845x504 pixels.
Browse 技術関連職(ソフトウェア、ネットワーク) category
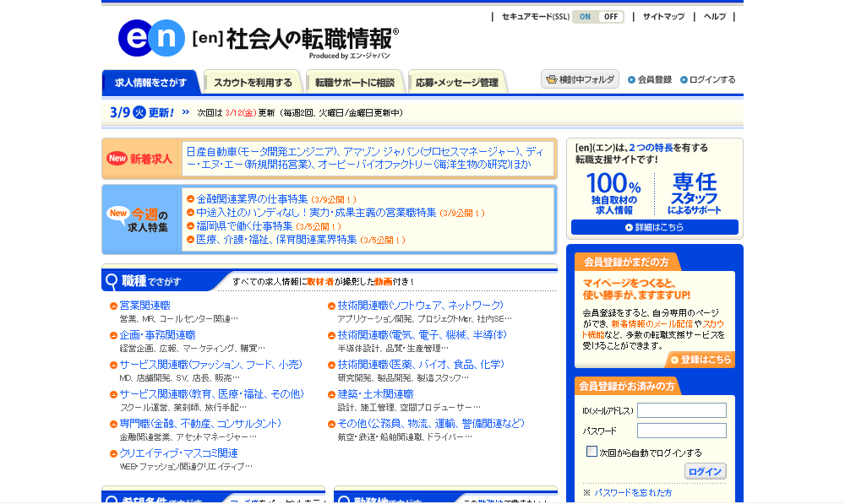[x=420, y=306]
